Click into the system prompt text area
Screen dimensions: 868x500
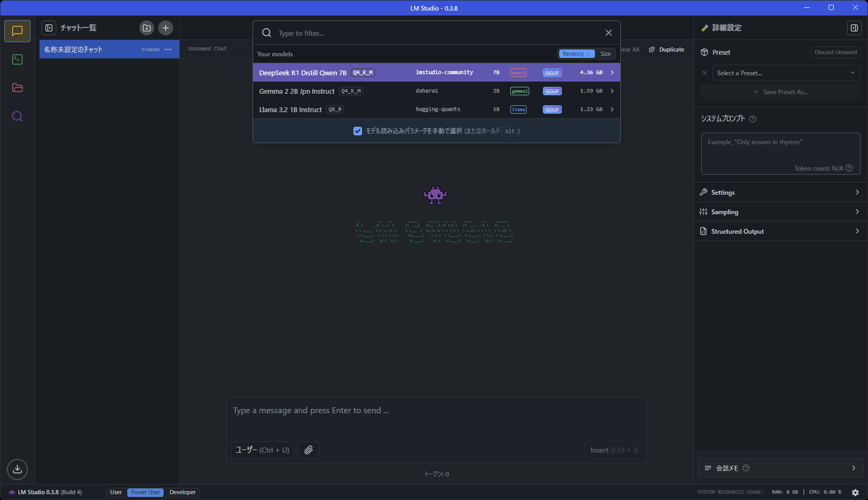tap(781, 154)
